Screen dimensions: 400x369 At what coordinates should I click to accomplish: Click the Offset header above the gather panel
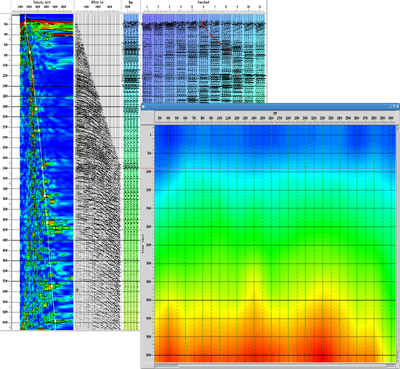pos(97,2)
